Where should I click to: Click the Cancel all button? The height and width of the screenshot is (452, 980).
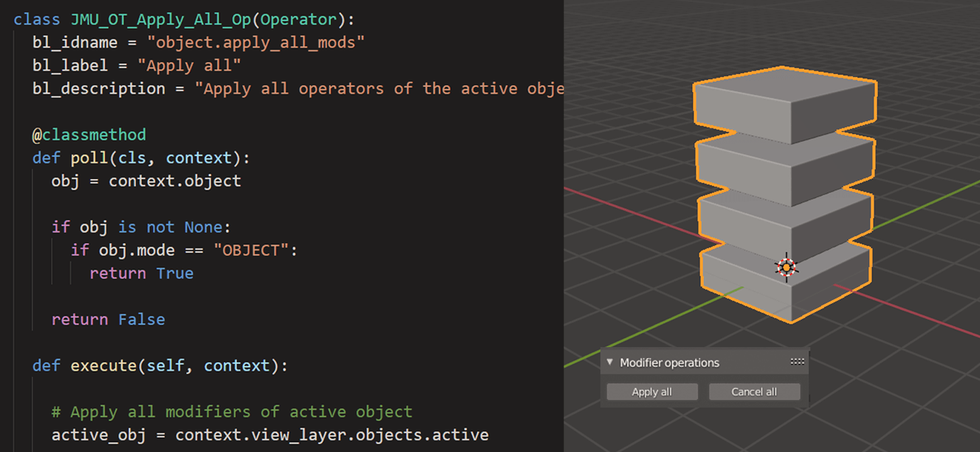pyautogui.click(x=753, y=391)
